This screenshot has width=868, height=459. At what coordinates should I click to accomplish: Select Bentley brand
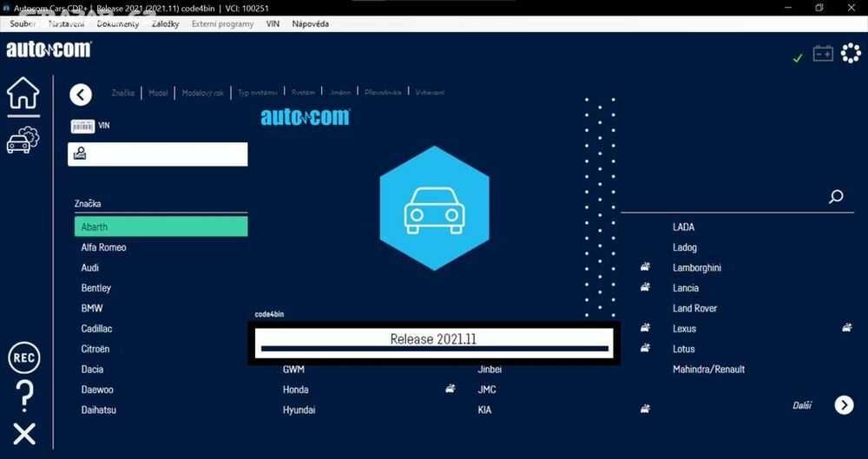click(x=96, y=288)
